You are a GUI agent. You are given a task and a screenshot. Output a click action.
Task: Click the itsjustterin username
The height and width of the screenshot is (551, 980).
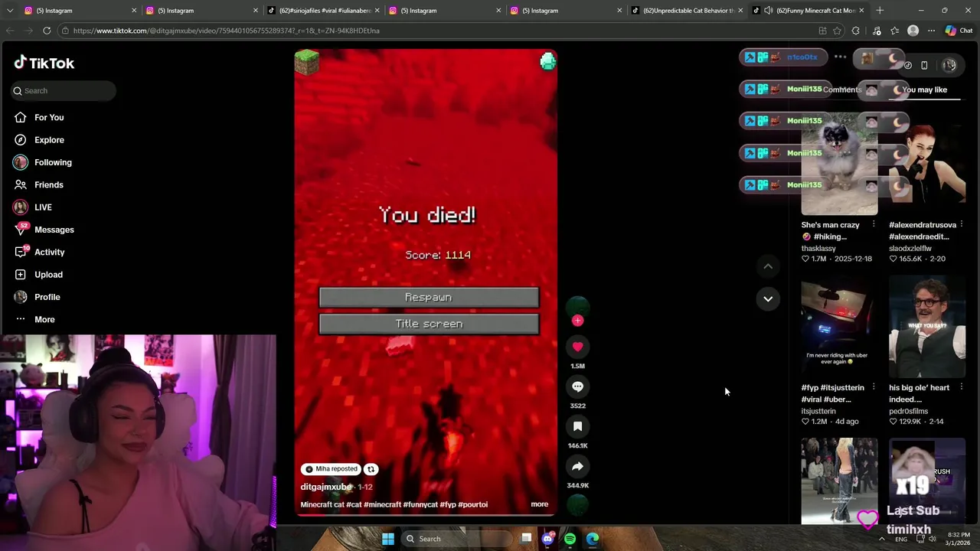(x=818, y=411)
